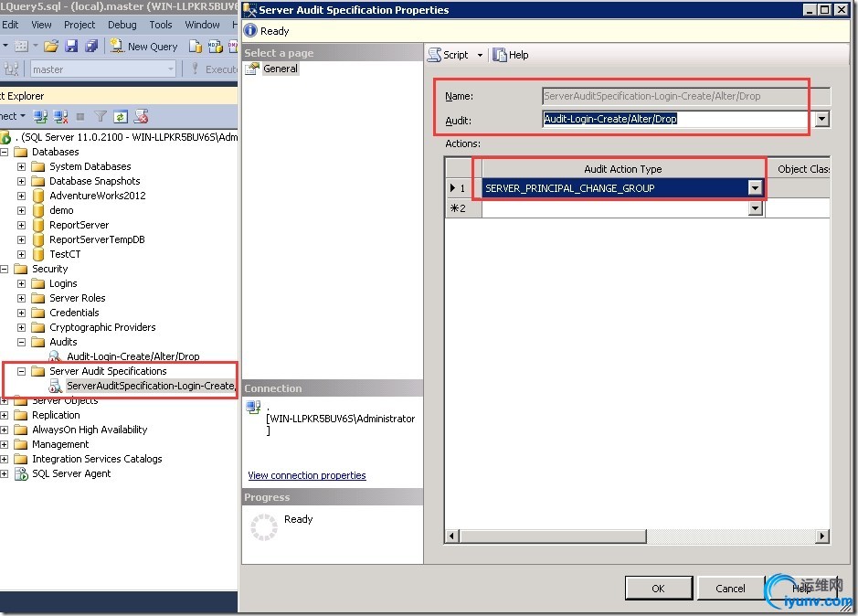This screenshot has width=858, height=616.
Task: Click the Execute button in toolbar
Action: (214, 69)
